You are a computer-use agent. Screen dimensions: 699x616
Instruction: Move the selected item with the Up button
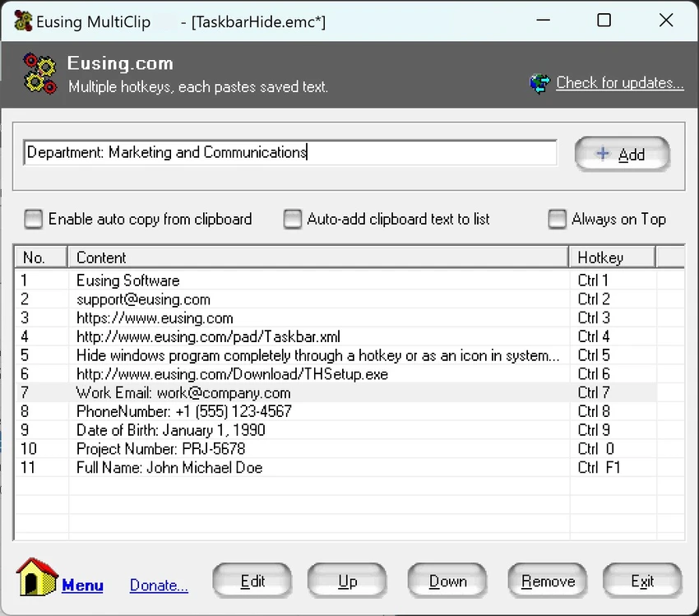click(347, 581)
